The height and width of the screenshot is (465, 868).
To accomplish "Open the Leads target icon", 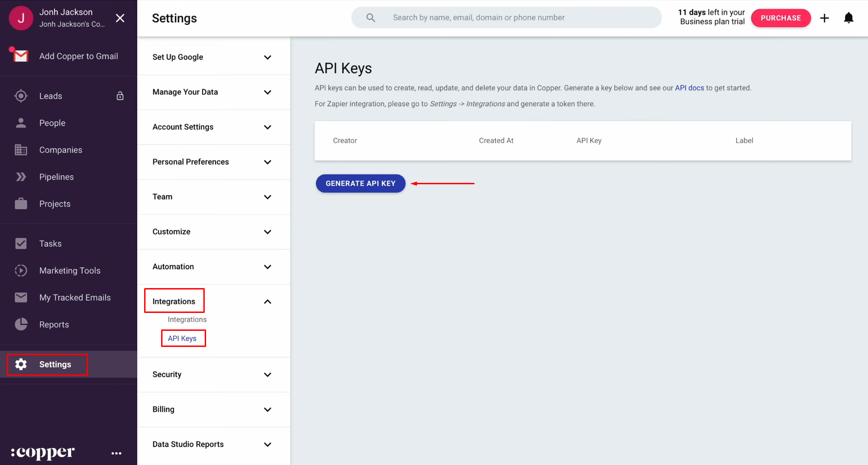I will click(21, 96).
